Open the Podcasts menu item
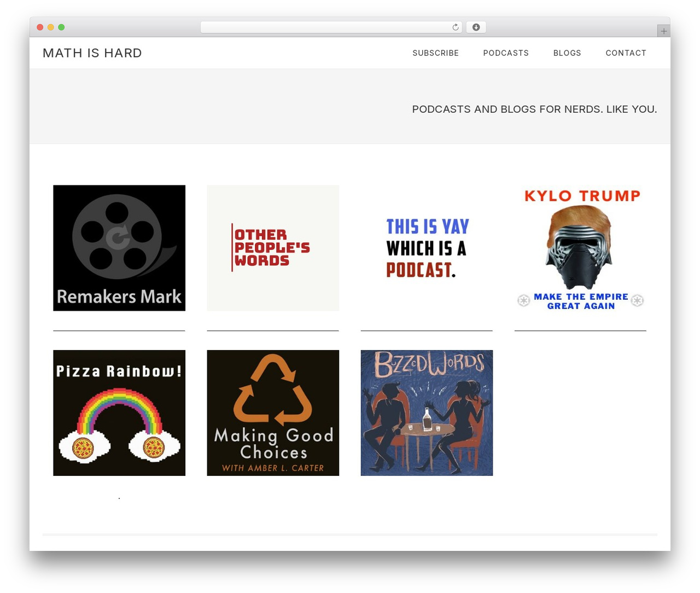Image resolution: width=700 pixels, height=593 pixels. click(506, 53)
